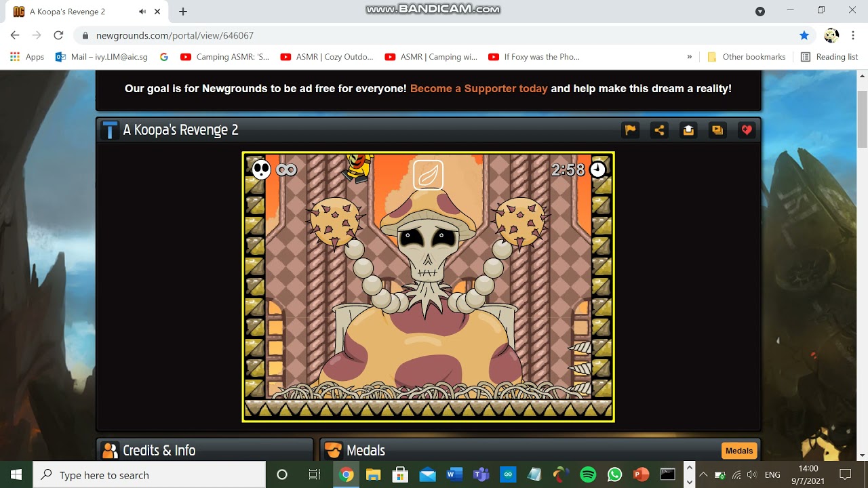Open the Reading list
Image resolution: width=868 pixels, height=488 pixels.
click(x=829, y=57)
